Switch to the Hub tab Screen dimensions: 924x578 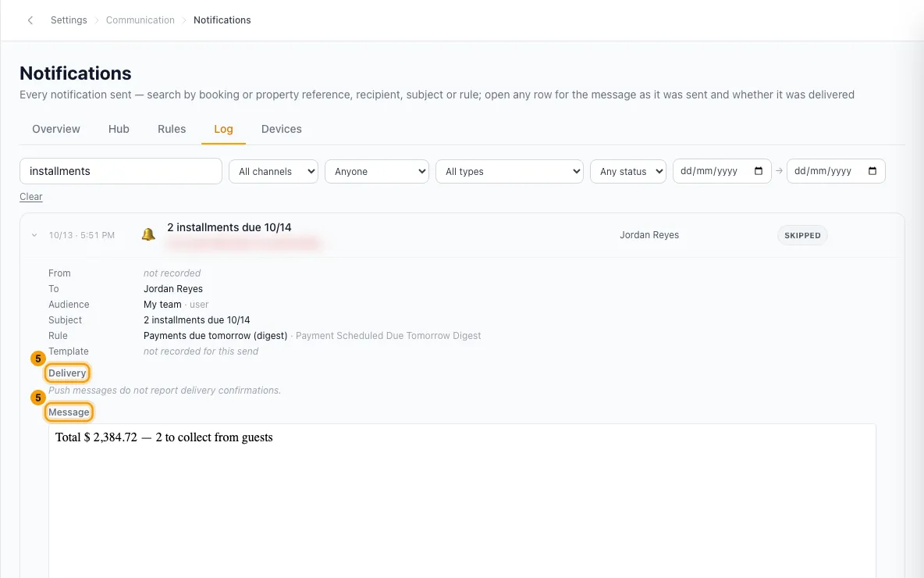tap(119, 129)
